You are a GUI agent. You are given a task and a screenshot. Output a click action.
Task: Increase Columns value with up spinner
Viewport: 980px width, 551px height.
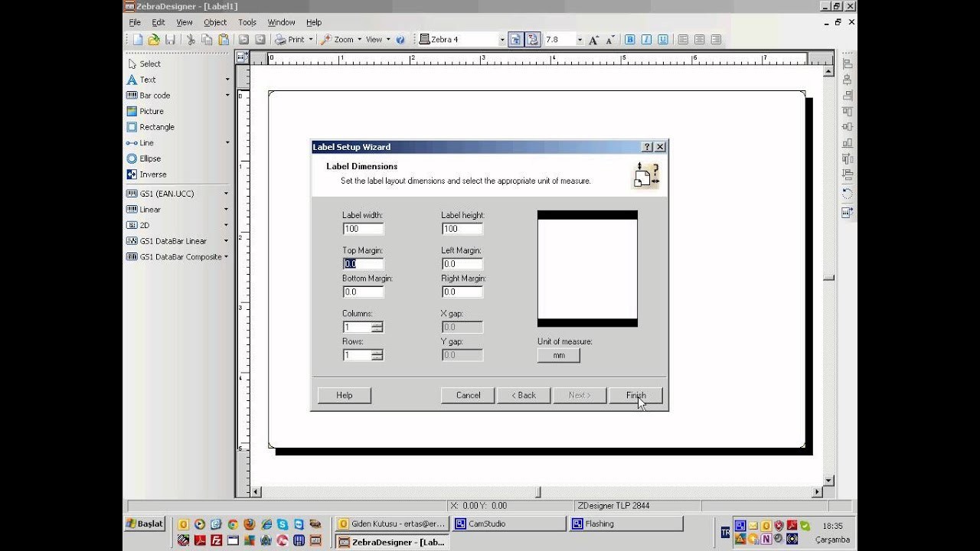point(377,324)
